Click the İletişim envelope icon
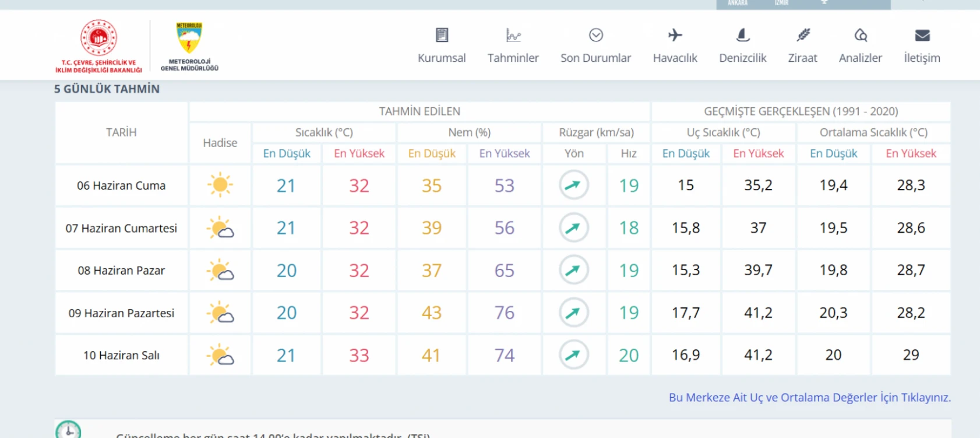Screen dimensions: 980x438 coord(922,36)
